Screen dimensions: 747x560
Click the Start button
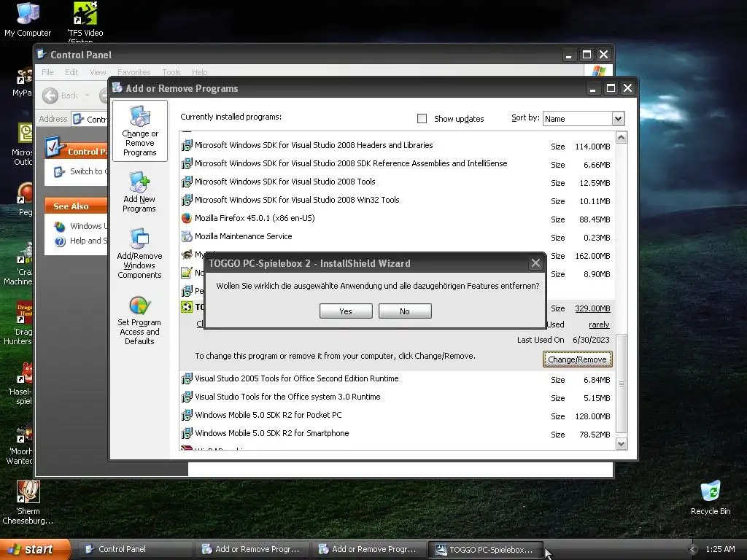(x=35, y=549)
